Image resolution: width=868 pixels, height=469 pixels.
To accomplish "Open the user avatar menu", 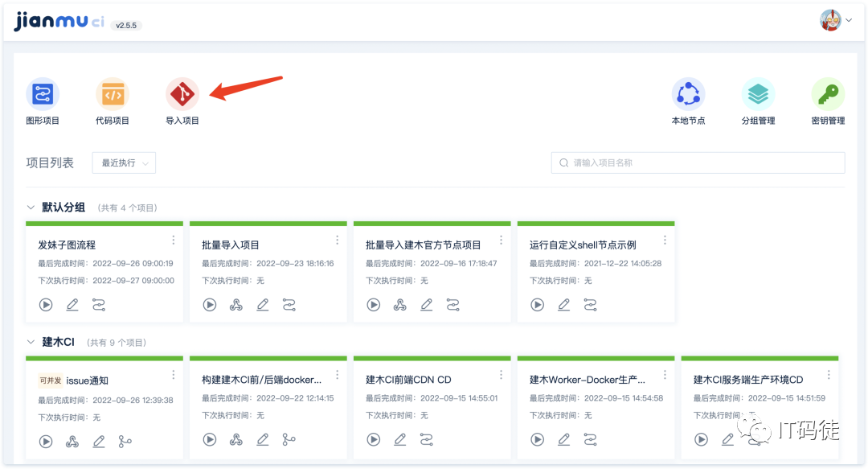I will (829, 19).
